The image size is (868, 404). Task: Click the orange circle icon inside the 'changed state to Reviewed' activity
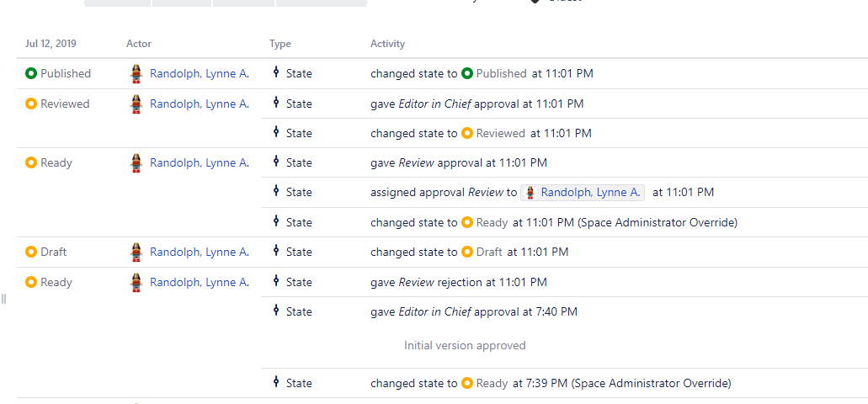click(x=467, y=133)
